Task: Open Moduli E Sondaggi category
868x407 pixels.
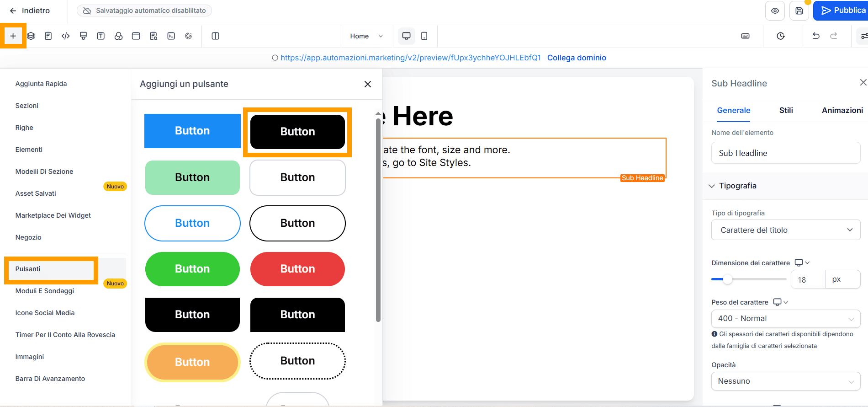Action: coord(45,291)
